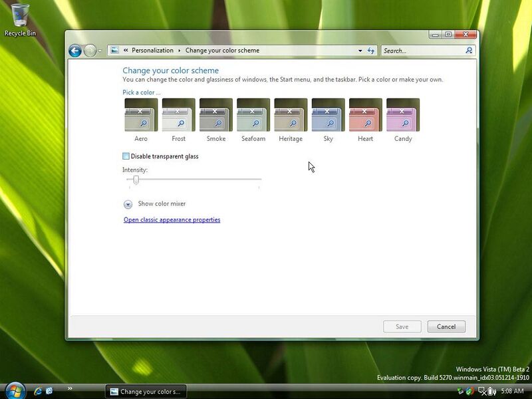Click the Intensity slider handle
This screenshot has height=399, width=532.
coord(136,180)
